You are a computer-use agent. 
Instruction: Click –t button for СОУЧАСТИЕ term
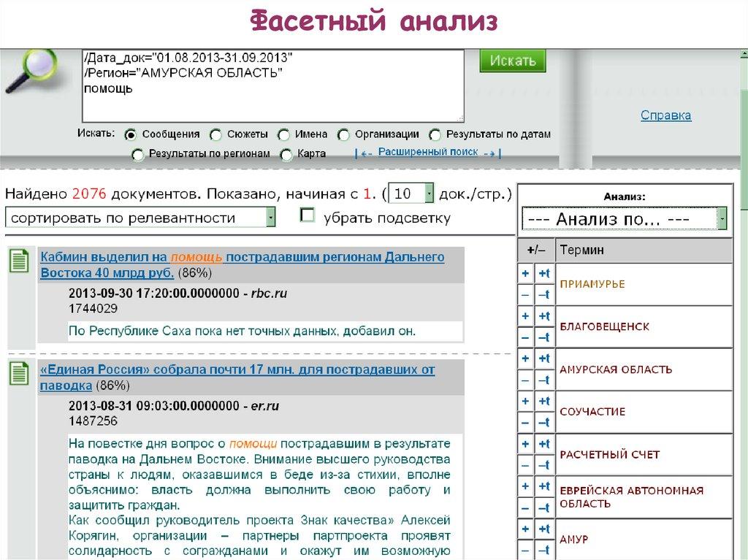click(x=544, y=422)
